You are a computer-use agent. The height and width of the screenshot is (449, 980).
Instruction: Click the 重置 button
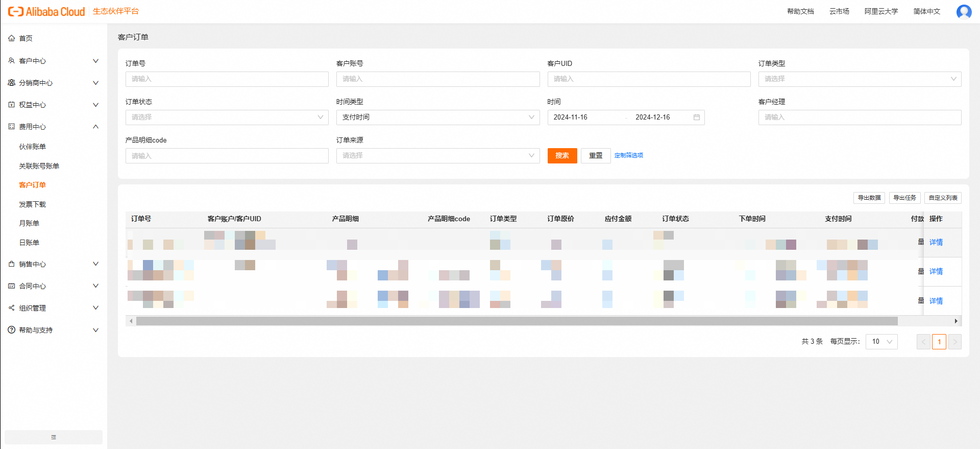click(596, 156)
